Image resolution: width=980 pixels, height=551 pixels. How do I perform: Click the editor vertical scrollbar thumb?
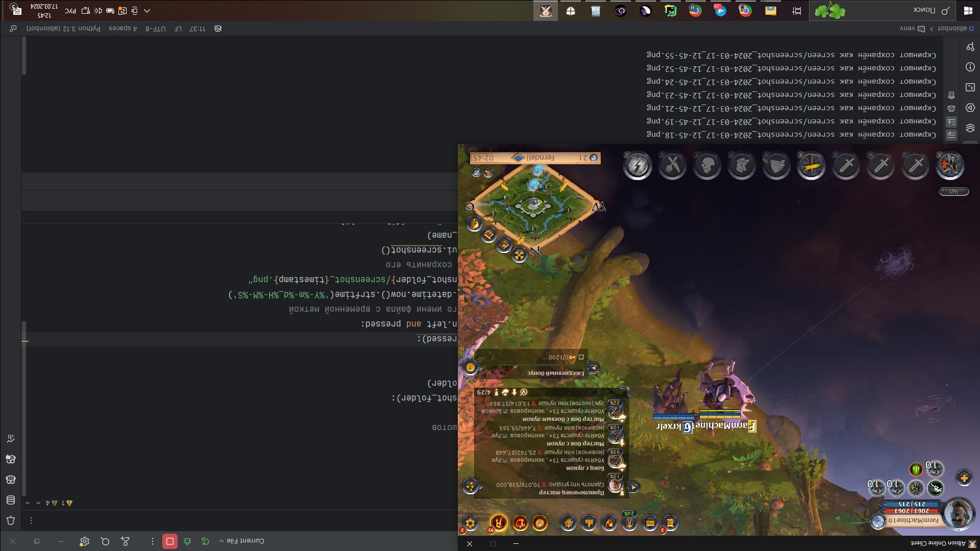[x=24, y=408]
